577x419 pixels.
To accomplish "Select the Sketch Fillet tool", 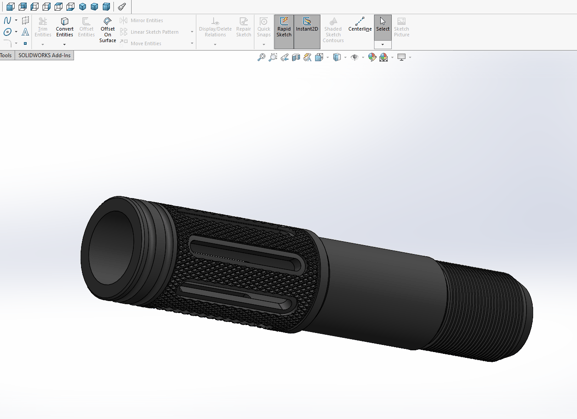I will tap(7, 43).
